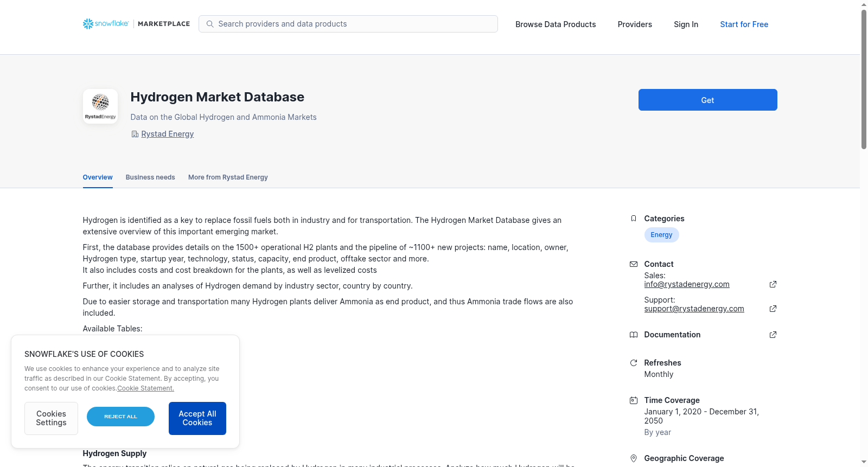Click the Hydrogen Supply heading
868x467 pixels.
pos(114,453)
